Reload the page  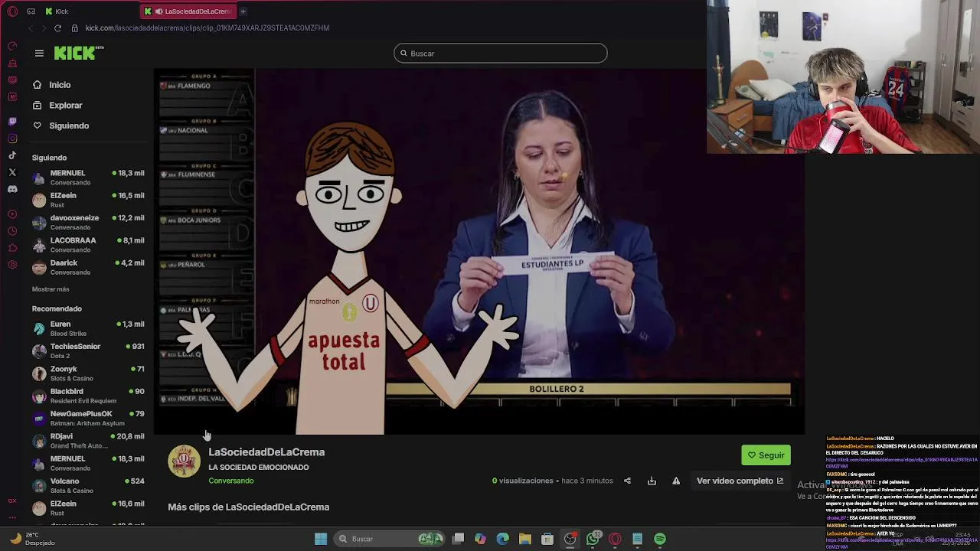57,28
